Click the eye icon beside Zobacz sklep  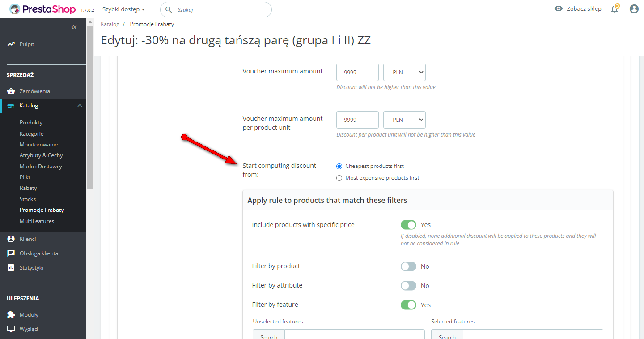pyautogui.click(x=559, y=9)
